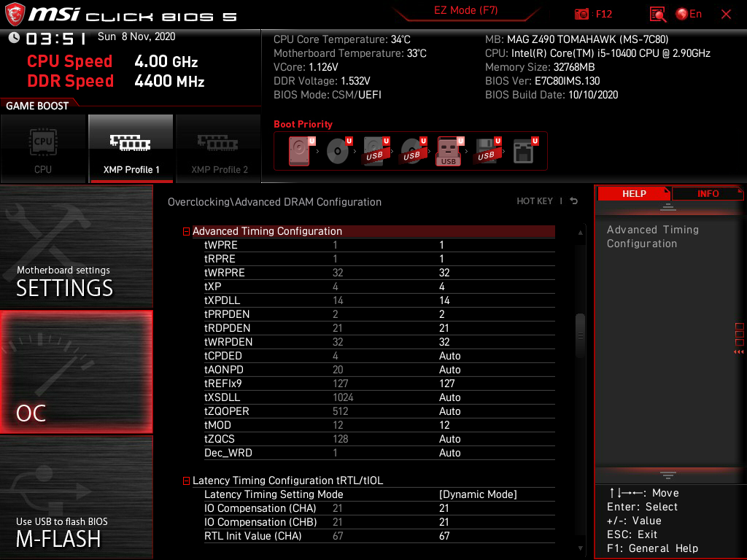Viewport: 747px width, 560px height.
Task: Open the HOT KEY list
Action: (x=535, y=201)
